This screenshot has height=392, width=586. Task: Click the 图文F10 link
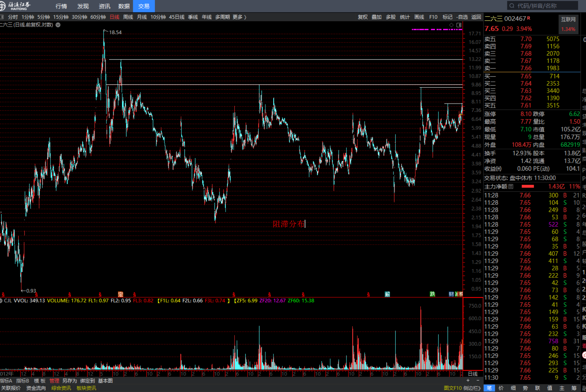click(x=453, y=388)
